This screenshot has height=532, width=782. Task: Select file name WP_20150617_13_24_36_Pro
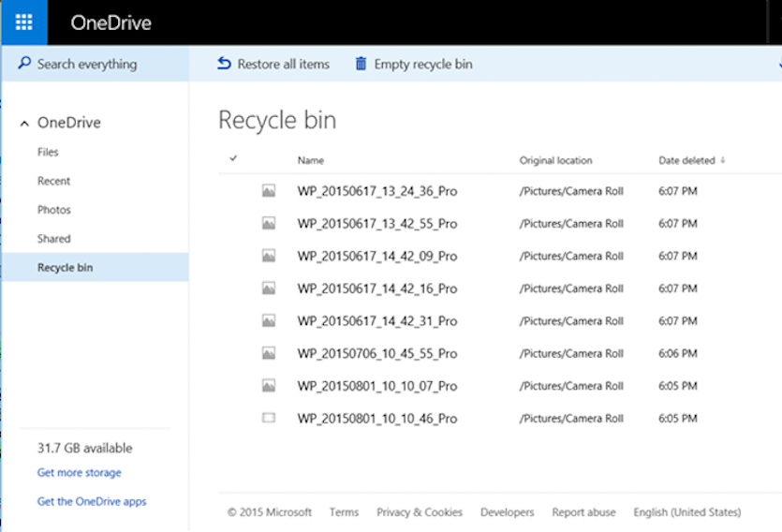377,191
